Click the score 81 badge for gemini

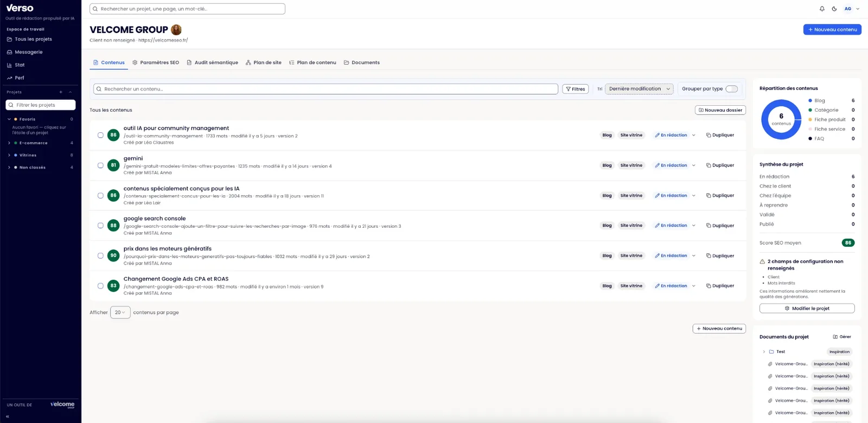(x=113, y=165)
